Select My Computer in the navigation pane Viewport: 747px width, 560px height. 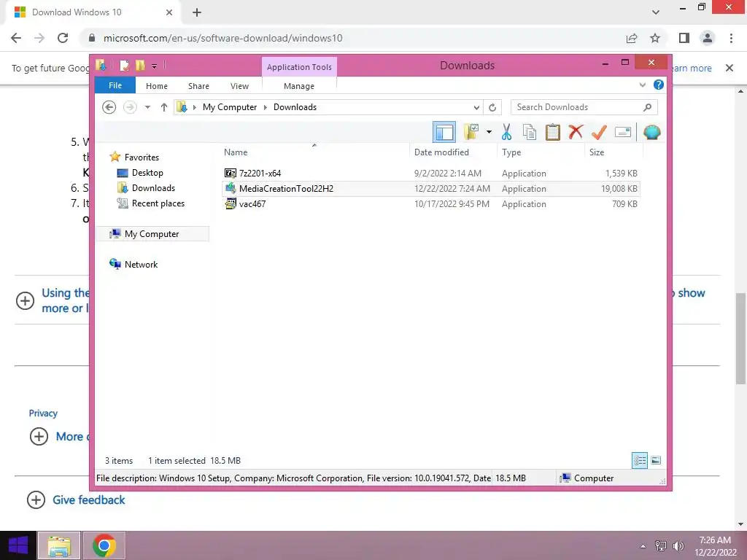pyautogui.click(x=152, y=234)
